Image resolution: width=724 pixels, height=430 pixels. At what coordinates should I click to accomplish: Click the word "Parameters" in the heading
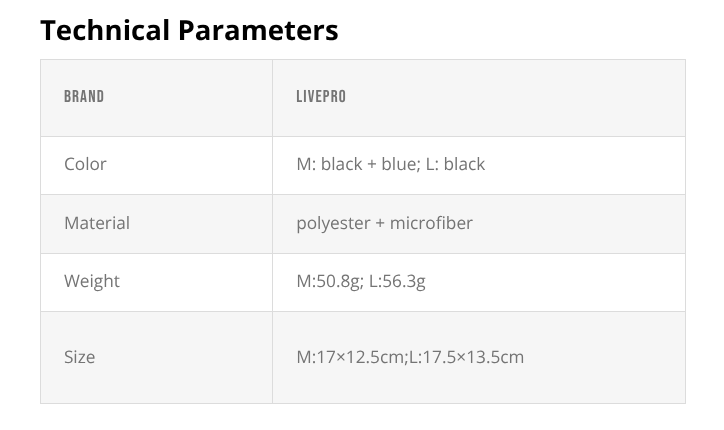point(258,30)
